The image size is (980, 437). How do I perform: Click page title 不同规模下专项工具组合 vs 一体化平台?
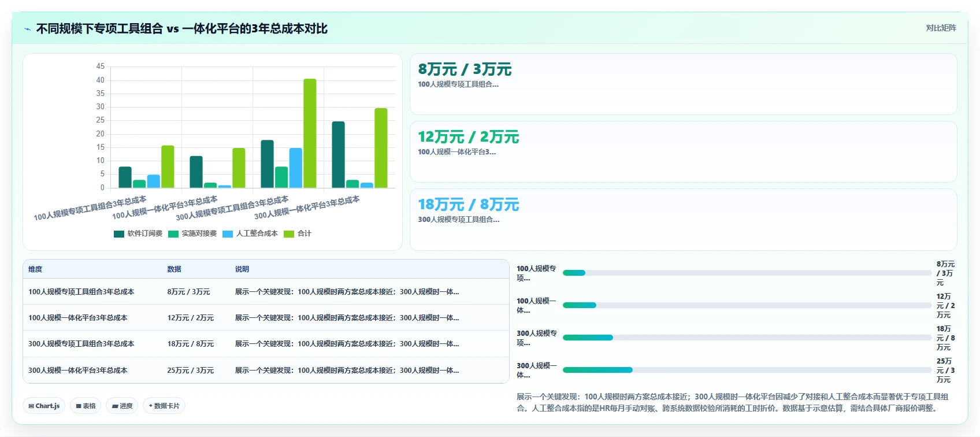click(x=182, y=28)
